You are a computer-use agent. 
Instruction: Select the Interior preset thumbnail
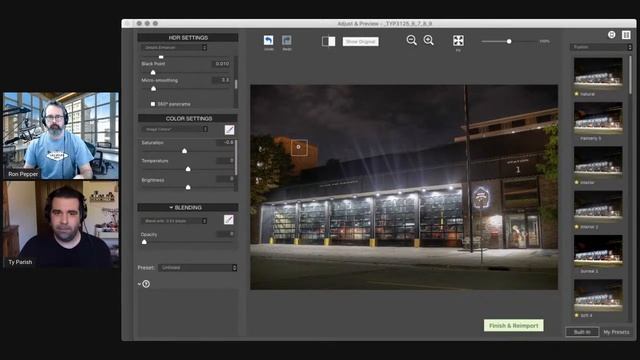pyautogui.click(x=598, y=162)
